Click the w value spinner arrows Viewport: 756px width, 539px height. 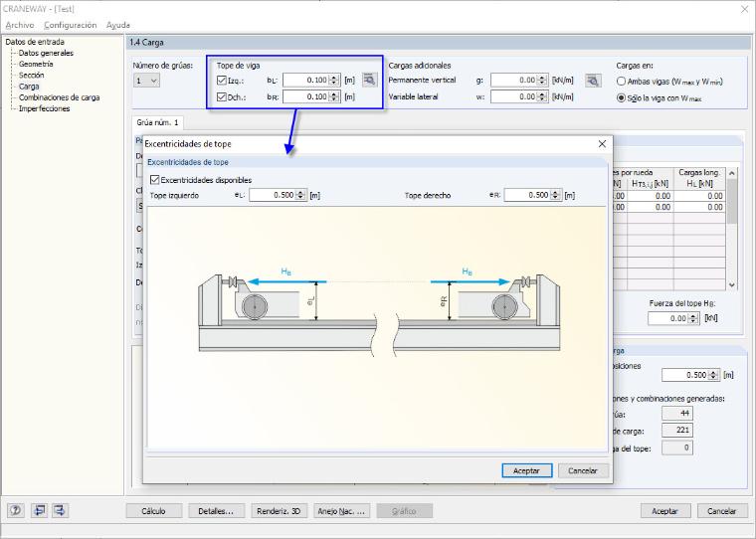click(542, 96)
